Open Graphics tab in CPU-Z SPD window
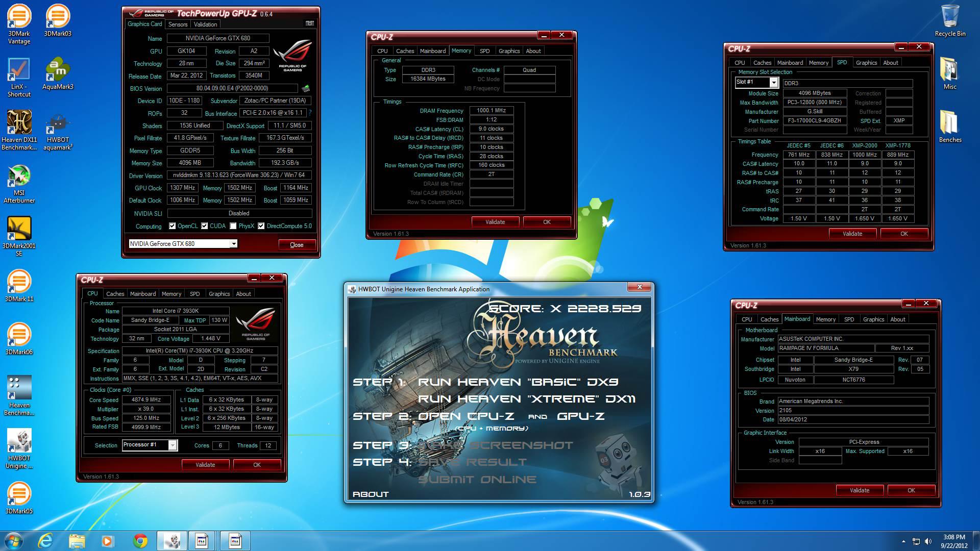The height and width of the screenshot is (551, 980). [x=866, y=63]
